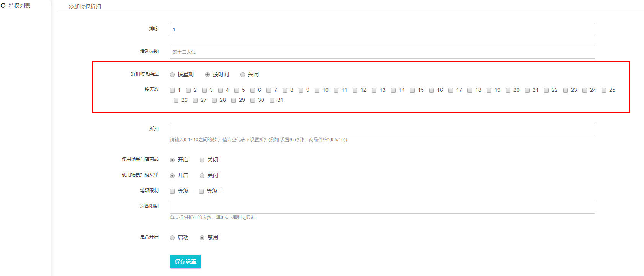Viewport: 644px width, 276px height.
Task: Check the 等级一 checkbox
Action: [x=172, y=191]
